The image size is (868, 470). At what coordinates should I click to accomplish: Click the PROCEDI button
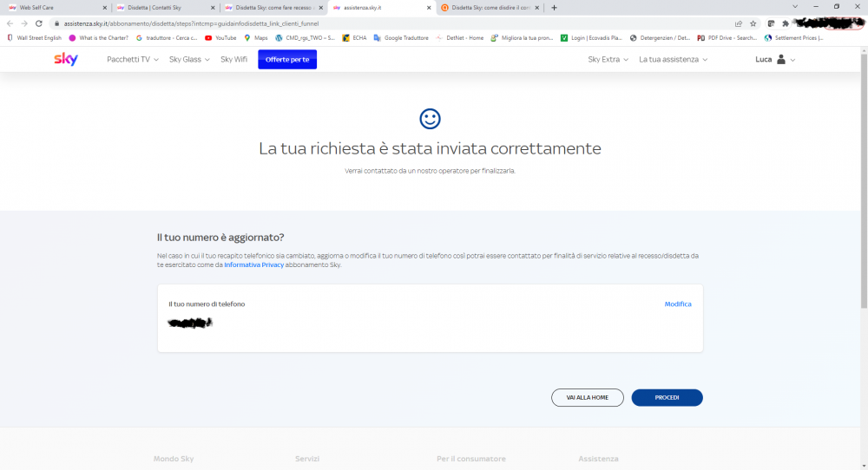pyautogui.click(x=667, y=397)
